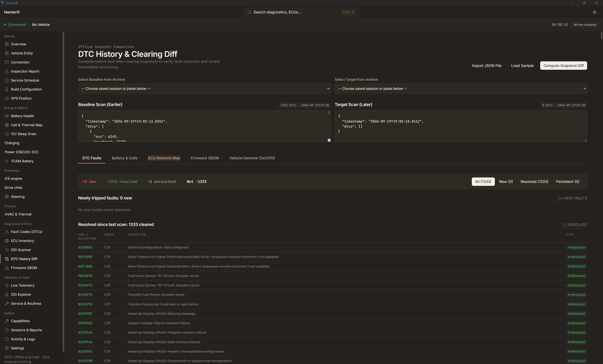Click the Fault Codes (DTCs) triangle icon
This screenshot has height=364, width=603.
point(7,232)
